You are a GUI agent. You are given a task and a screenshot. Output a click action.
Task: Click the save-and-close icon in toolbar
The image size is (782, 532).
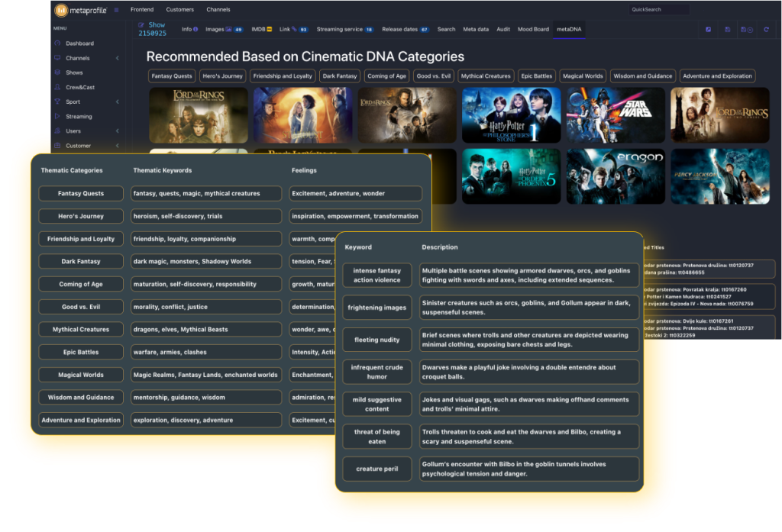pos(747,30)
